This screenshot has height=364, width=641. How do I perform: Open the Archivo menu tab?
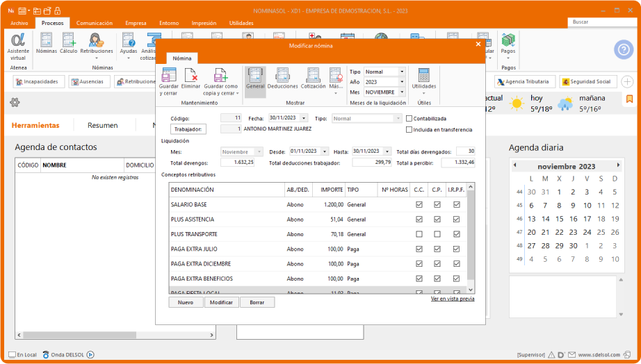(x=19, y=24)
